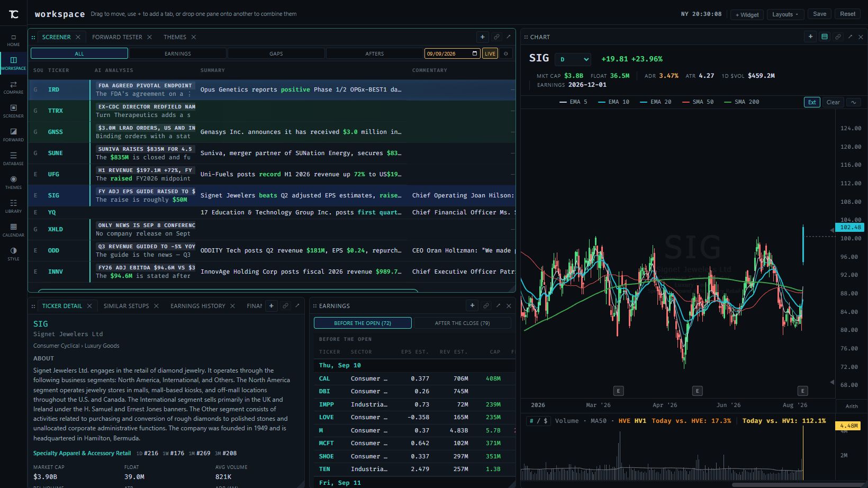Screen dimensions: 868x488
Task: Toggle the Ext extended-hours button
Action: pos(812,102)
